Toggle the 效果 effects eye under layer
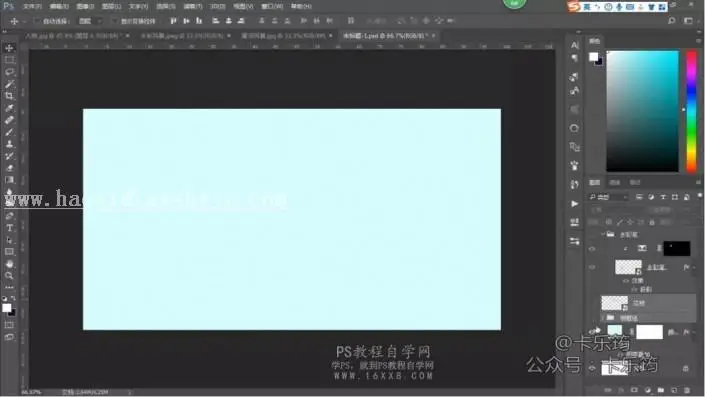This screenshot has height=397, width=705. coord(625,281)
